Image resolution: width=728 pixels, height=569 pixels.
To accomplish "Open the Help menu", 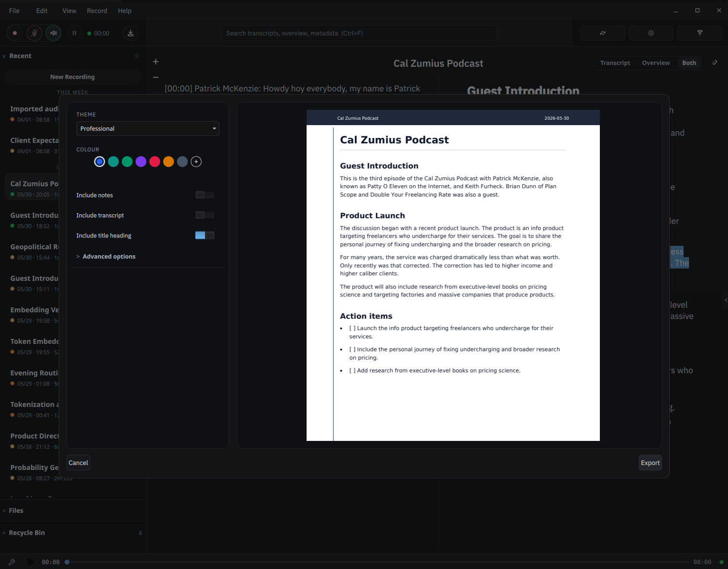I will 125,11.
